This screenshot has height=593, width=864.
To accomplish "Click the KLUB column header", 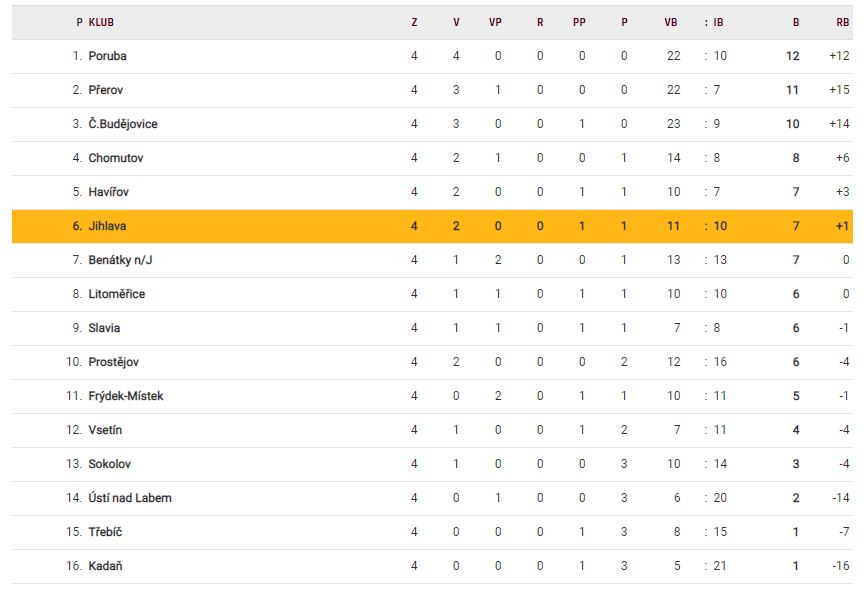I will (x=101, y=22).
